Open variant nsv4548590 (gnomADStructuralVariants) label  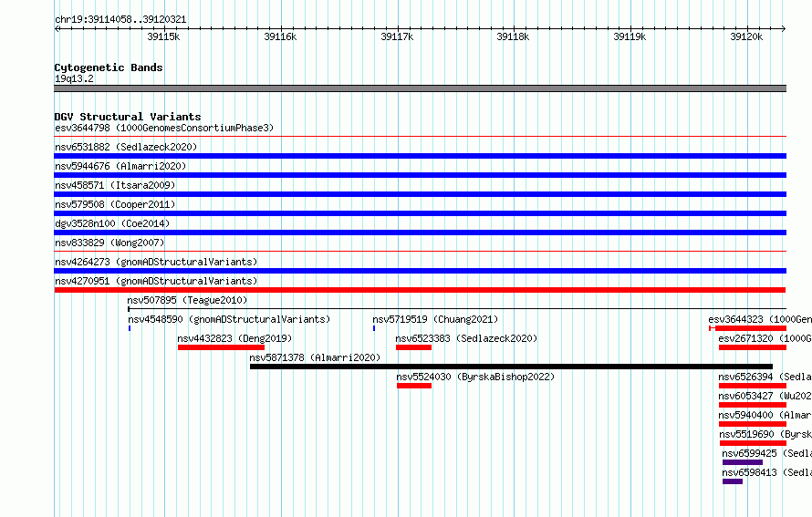[229, 319]
